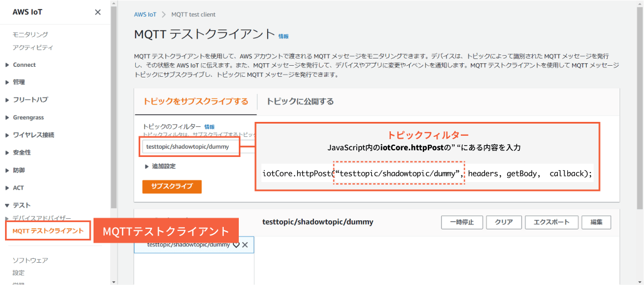The width and height of the screenshot is (644, 285).
Task: Open アクティビティ in the sidebar
Action: tap(33, 48)
